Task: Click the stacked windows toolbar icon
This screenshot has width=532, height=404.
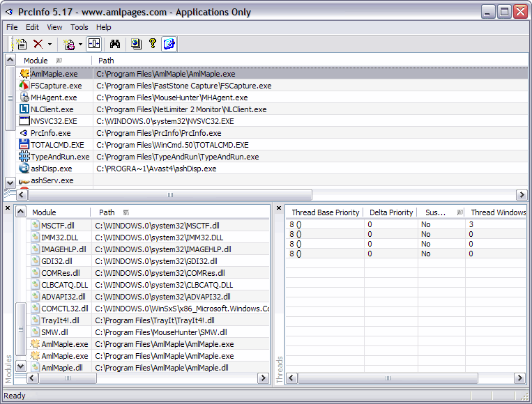Action: coord(136,44)
